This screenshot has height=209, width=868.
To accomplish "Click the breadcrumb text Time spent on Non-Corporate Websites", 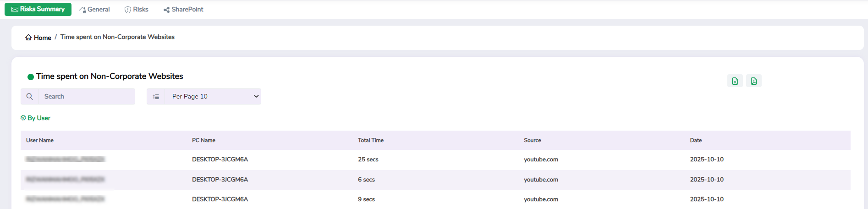I will tap(117, 37).
